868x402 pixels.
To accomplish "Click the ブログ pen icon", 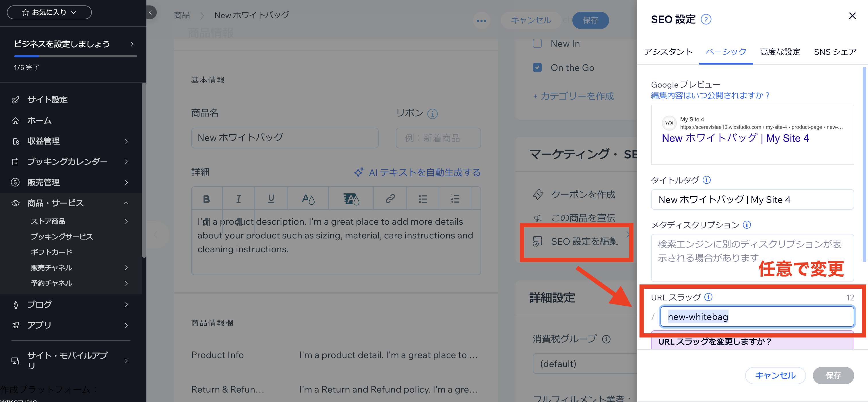I will tap(15, 305).
